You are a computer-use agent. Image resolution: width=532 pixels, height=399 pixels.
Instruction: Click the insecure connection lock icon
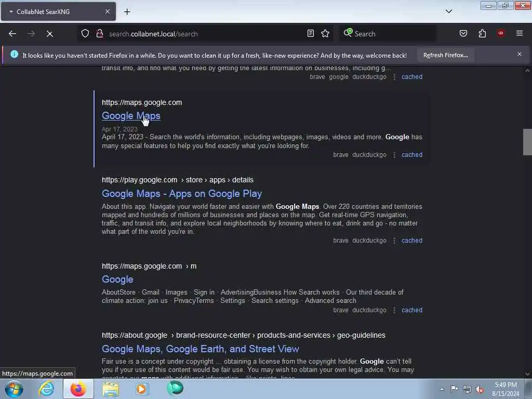(100, 33)
